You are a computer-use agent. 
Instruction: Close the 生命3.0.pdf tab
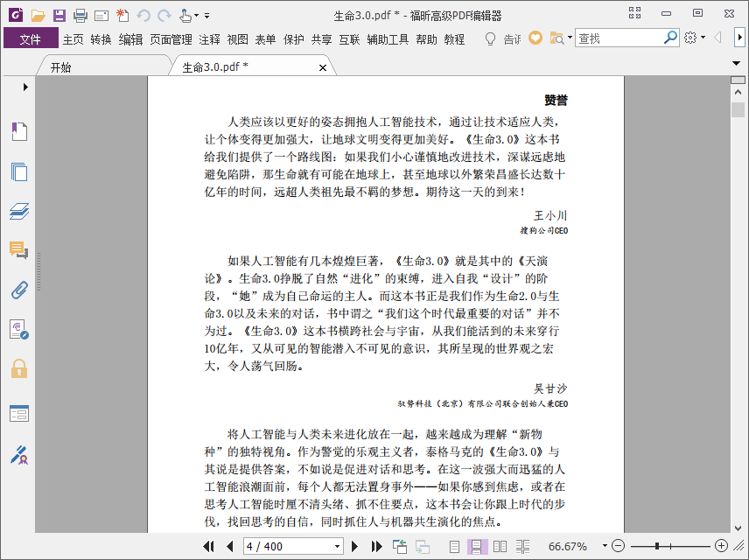coord(323,68)
